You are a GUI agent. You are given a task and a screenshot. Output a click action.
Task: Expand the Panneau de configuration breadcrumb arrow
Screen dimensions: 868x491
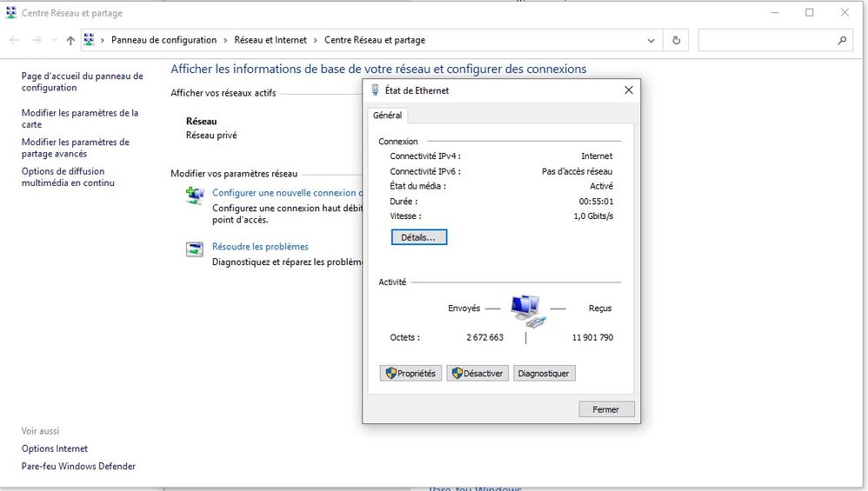click(x=225, y=40)
